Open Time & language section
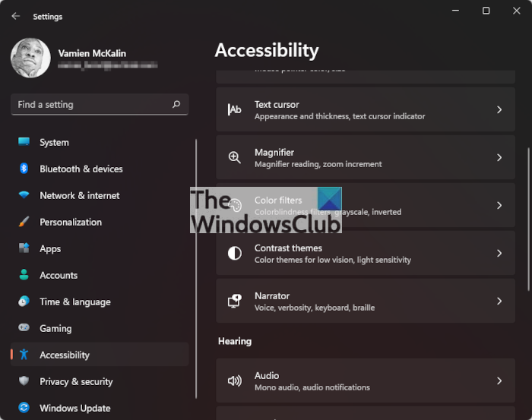 [74, 302]
